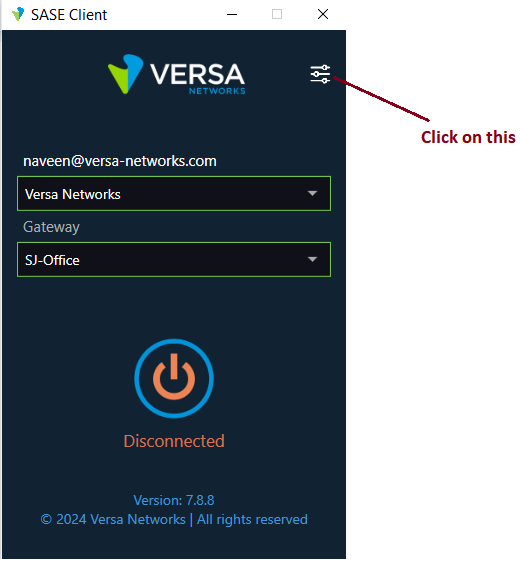Click the Disconnected status label
Viewport: 520px width, 565px height.
(174, 441)
